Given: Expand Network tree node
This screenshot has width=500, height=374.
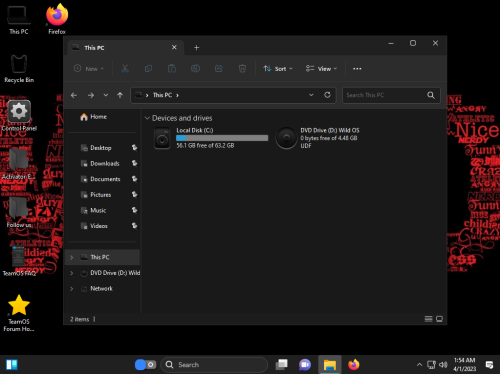Looking at the screenshot, I should (72, 289).
